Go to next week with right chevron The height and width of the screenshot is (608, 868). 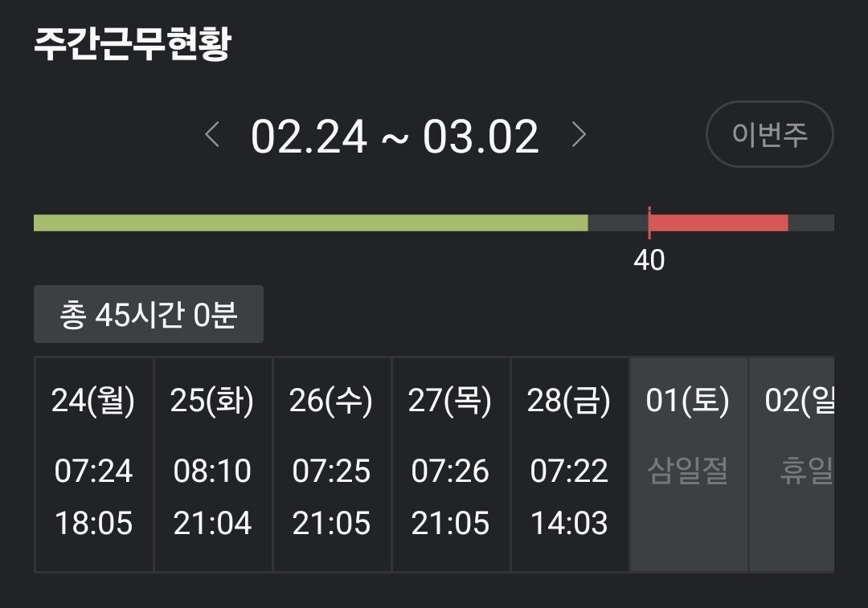coord(578,135)
